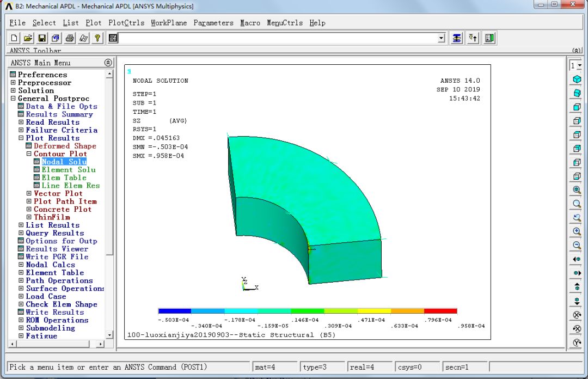Click the main menu vertical scrollbar down arrow
The width and height of the screenshot is (588, 379).
109,335
